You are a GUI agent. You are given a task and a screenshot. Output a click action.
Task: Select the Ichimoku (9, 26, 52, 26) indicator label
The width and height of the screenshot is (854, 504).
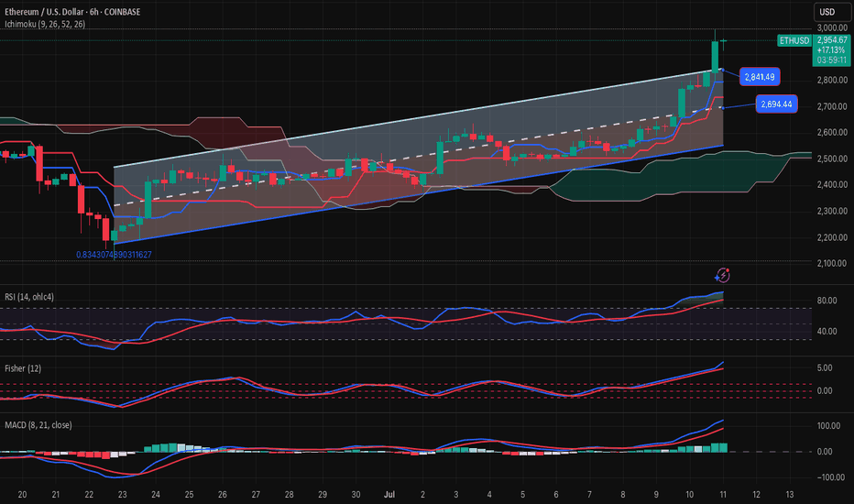(45, 24)
